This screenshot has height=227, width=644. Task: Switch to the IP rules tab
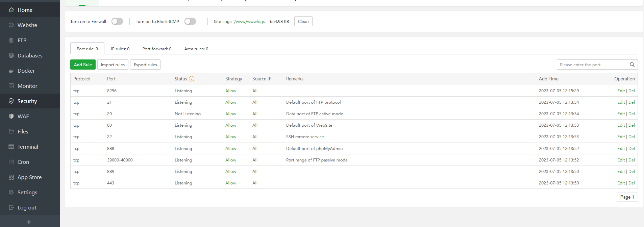point(120,49)
